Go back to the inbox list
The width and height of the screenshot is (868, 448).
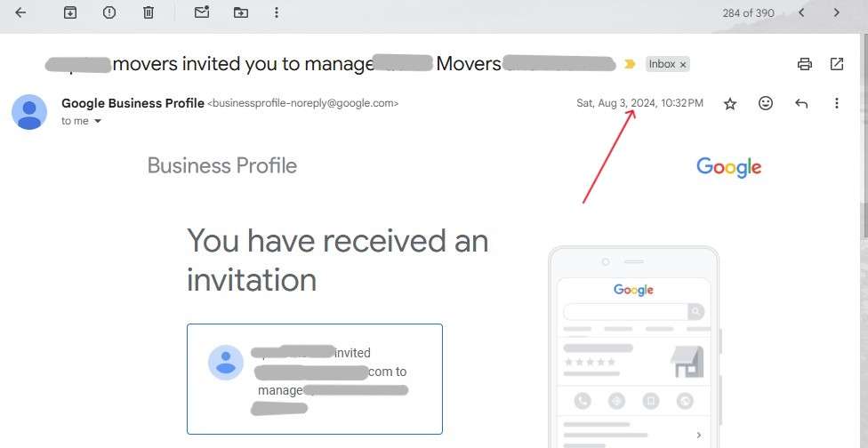tap(20, 12)
